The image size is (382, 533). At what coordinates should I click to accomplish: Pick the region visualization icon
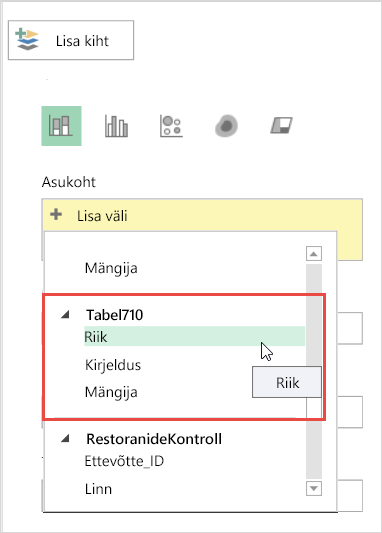tap(281, 125)
